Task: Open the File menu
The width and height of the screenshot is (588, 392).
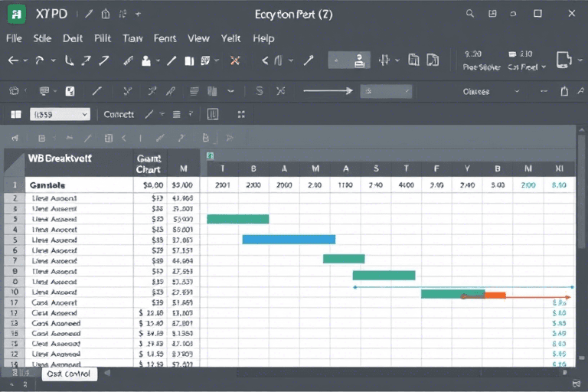Action: [14, 38]
